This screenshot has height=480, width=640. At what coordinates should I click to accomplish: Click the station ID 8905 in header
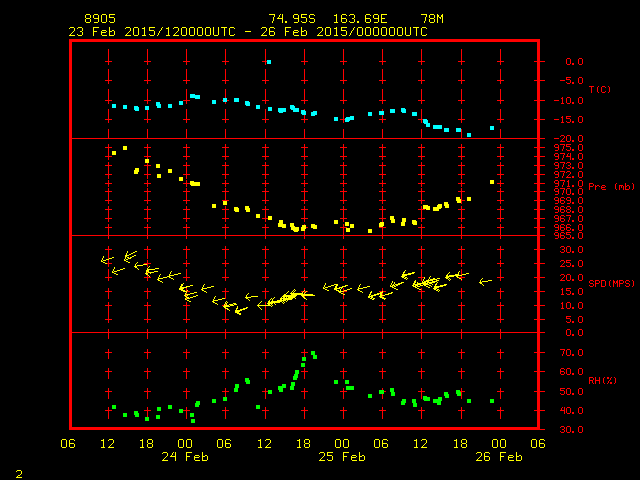coord(100,19)
